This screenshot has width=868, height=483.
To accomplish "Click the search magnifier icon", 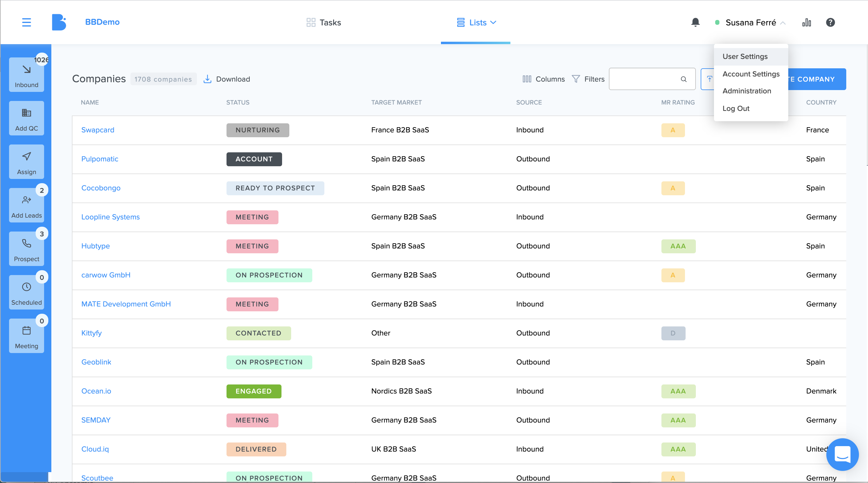I will [x=683, y=79].
